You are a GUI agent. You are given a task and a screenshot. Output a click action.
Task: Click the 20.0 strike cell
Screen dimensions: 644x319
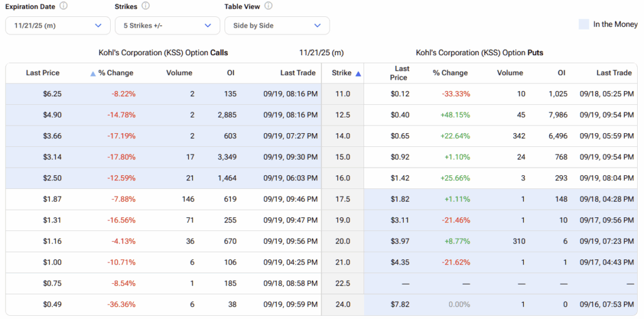[343, 242]
